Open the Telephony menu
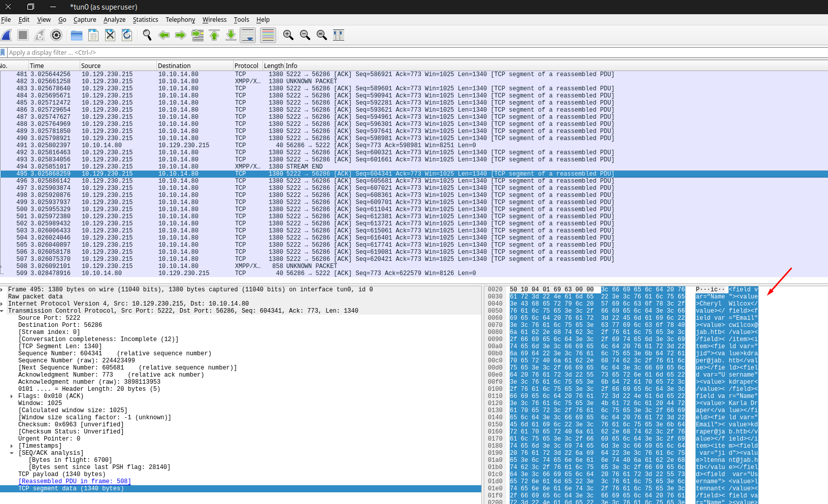Image resolution: width=828 pixels, height=504 pixels. click(x=180, y=20)
